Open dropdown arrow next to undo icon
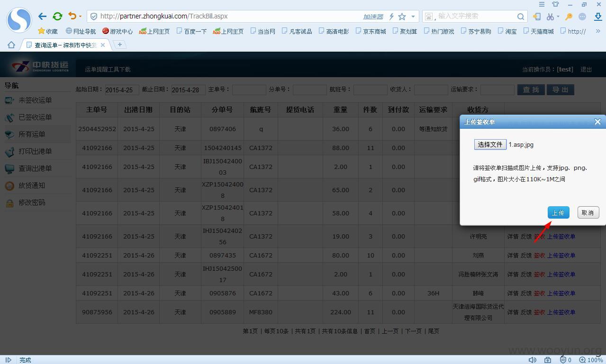 click(80, 17)
